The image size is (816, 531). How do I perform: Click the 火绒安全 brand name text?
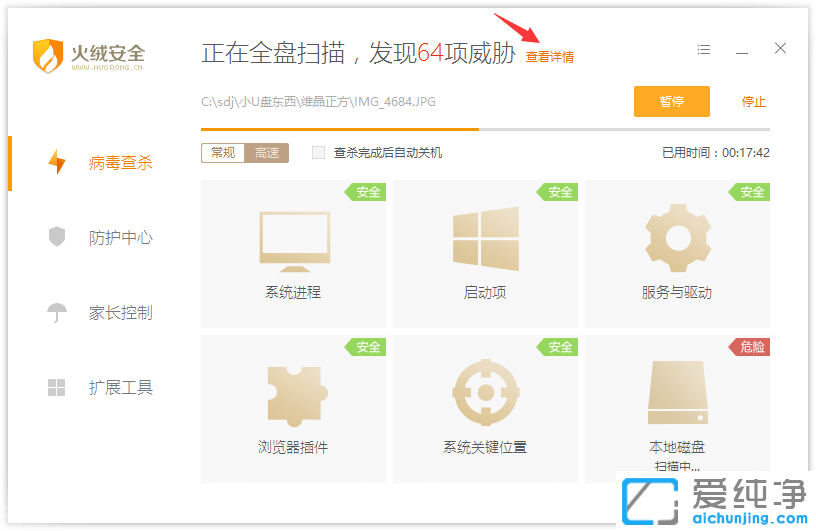pos(108,53)
